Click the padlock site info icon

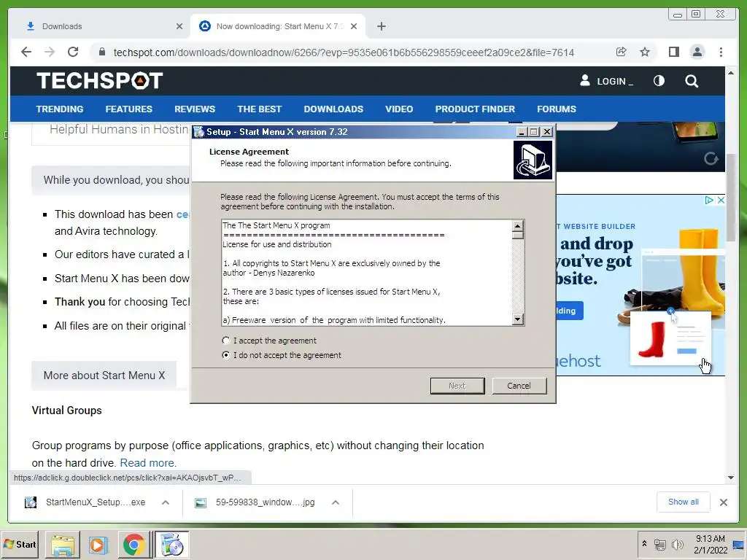coord(101,52)
